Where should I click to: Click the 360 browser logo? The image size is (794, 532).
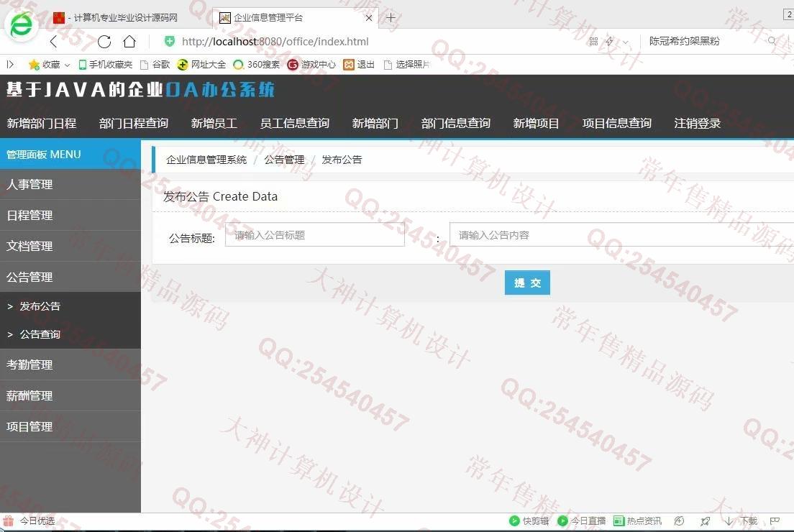click(x=22, y=24)
